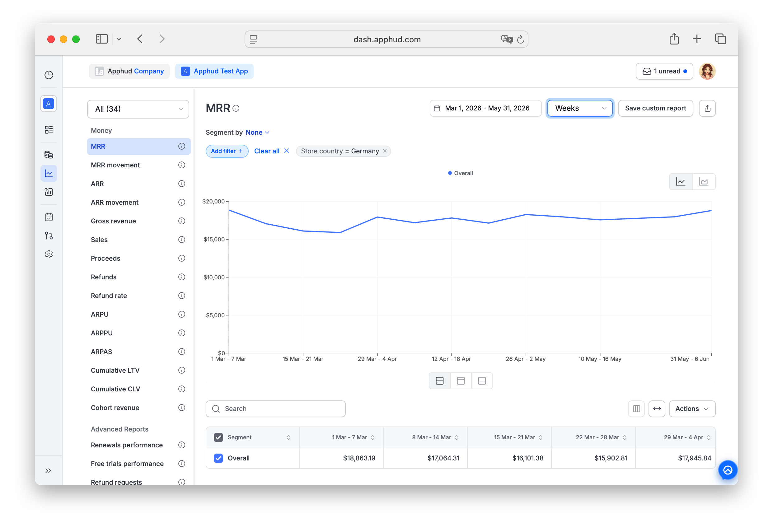Open ARR report
This screenshot has height=532, width=773.
(x=97, y=184)
